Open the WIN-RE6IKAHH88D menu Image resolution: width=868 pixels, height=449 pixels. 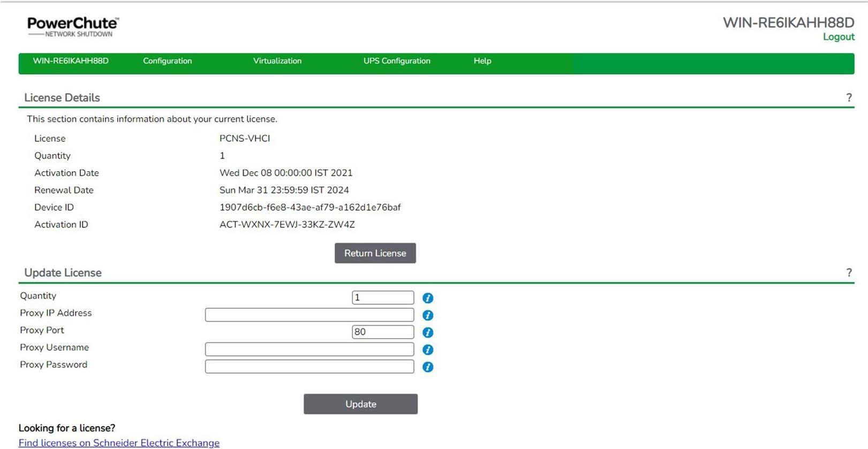[x=71, y=61]
